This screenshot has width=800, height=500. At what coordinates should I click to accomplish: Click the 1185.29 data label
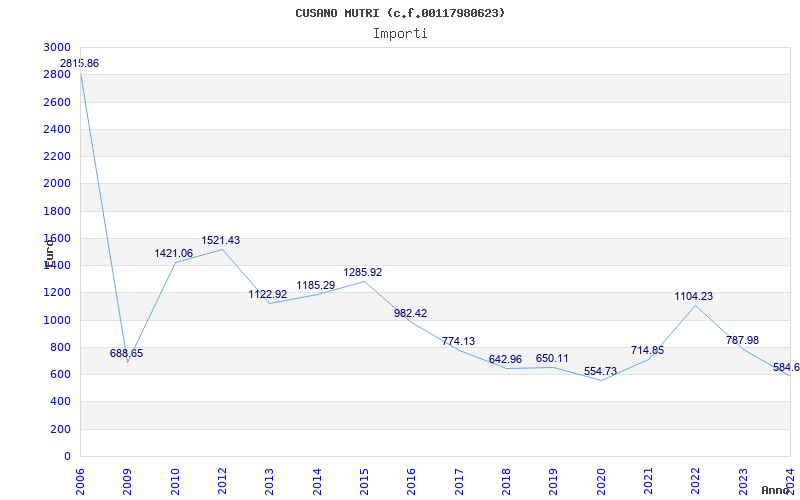pyautogui.click(x=316, y=285)
